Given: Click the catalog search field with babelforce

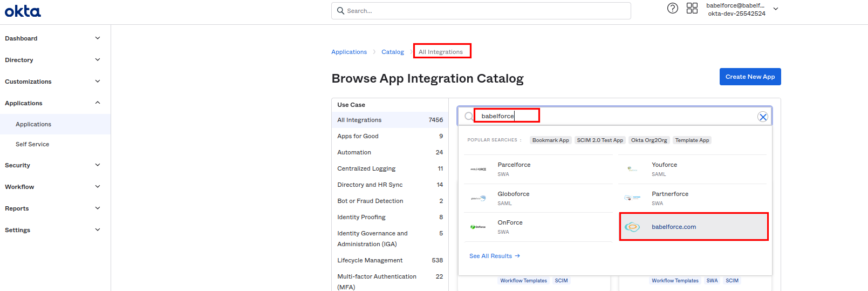Looking at the screenshot, I should point(615,116).
